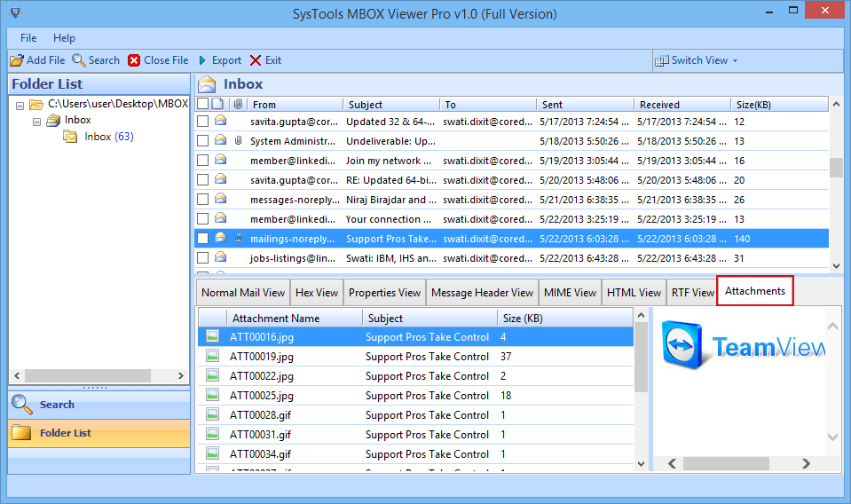The image size is (851, 504).
Task: Switch to the RTF View tab
Action: 692,293
